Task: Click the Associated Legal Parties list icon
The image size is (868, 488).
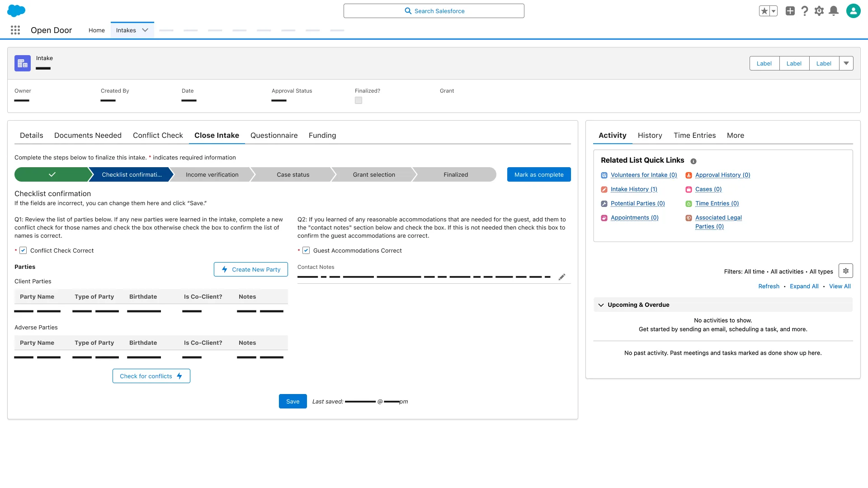Action: [x=689, y=218]
